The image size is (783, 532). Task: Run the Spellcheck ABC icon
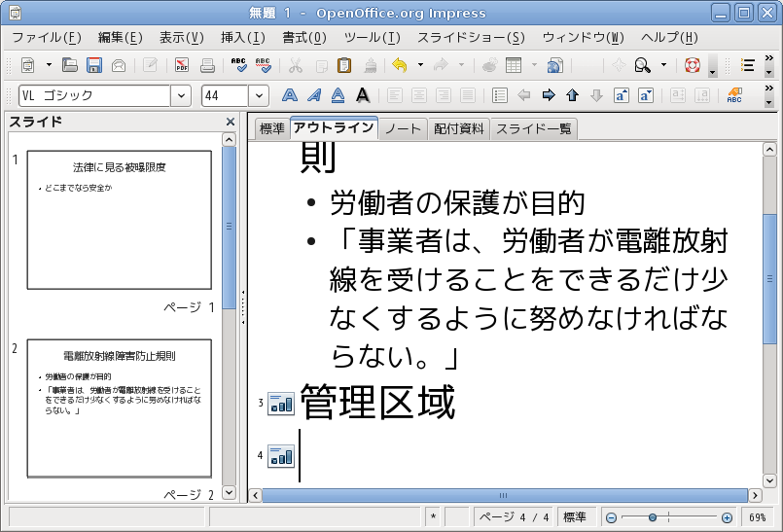[238, 65]
